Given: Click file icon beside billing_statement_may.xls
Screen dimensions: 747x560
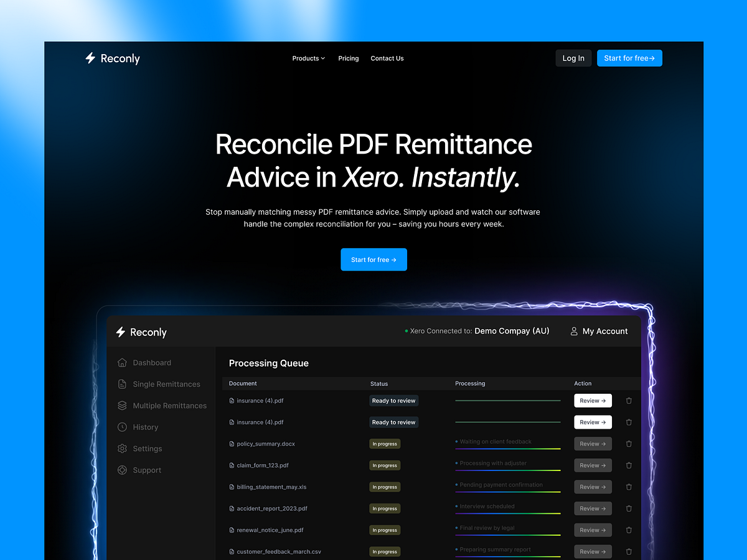Looking at the screenshot, I should (232, 487).
